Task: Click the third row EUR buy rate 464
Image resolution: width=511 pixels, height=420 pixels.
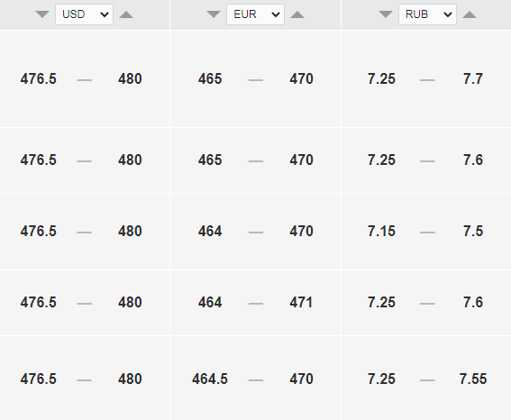Action: 210,232
